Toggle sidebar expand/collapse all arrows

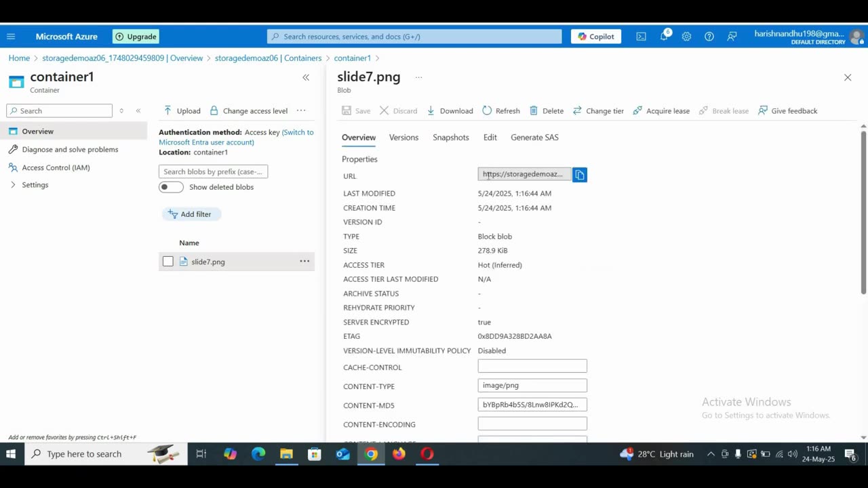(x=121, y=110)
